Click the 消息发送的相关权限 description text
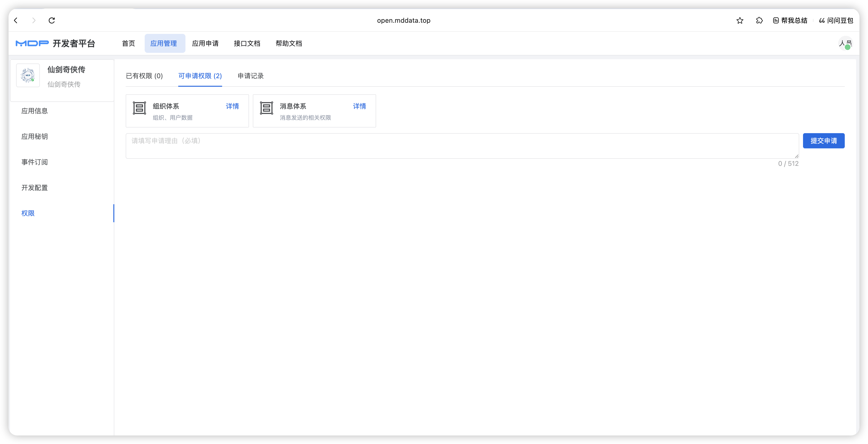This screenshot has height=444, width=868. [305, 118]
